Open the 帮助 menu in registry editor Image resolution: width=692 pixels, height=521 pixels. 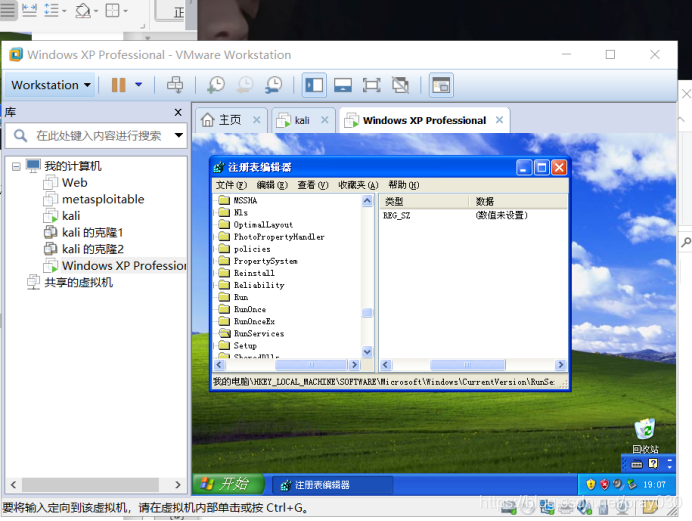click(x=403, y=185)
